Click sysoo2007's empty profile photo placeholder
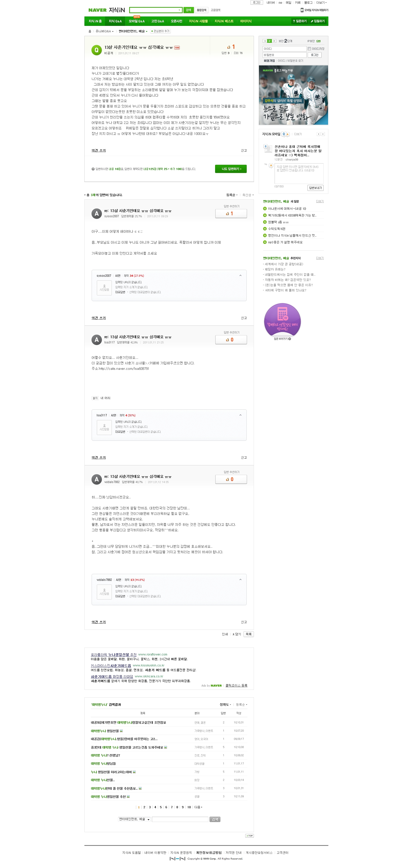This screenshot has width=413, height=868. [104, 288]
